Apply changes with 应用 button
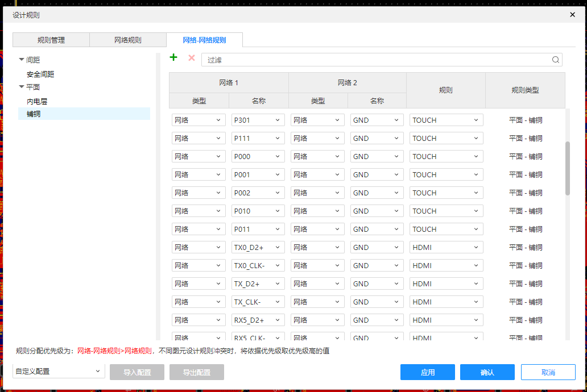This screenshot has height=392, width=587. [428, 372]
